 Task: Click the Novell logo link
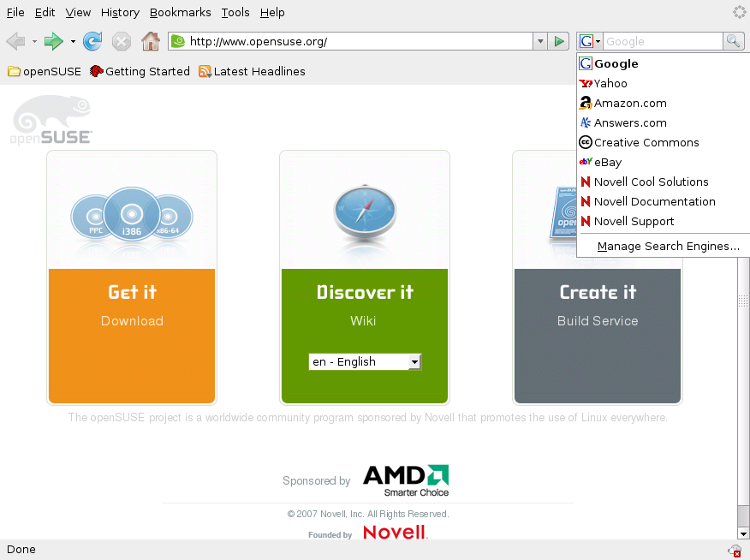coord(395,532)
